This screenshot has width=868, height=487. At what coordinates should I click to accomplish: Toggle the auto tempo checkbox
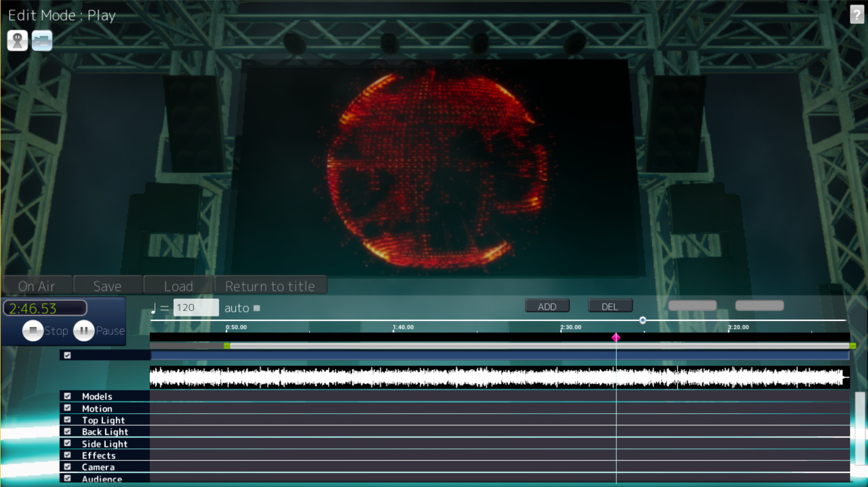257,308
